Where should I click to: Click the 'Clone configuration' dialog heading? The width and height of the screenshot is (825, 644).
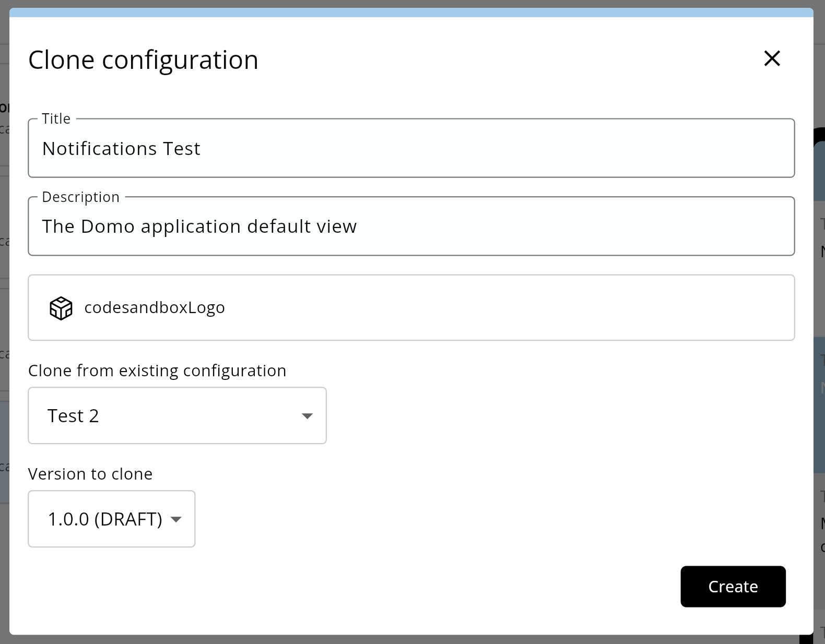[x=143, y=60]
